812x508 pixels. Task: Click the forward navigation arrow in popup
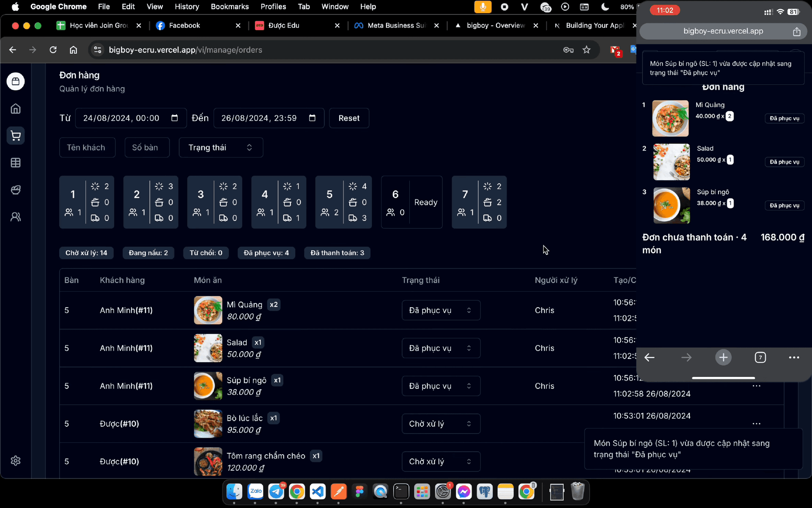pyautogui.click(x=685, y=357)
